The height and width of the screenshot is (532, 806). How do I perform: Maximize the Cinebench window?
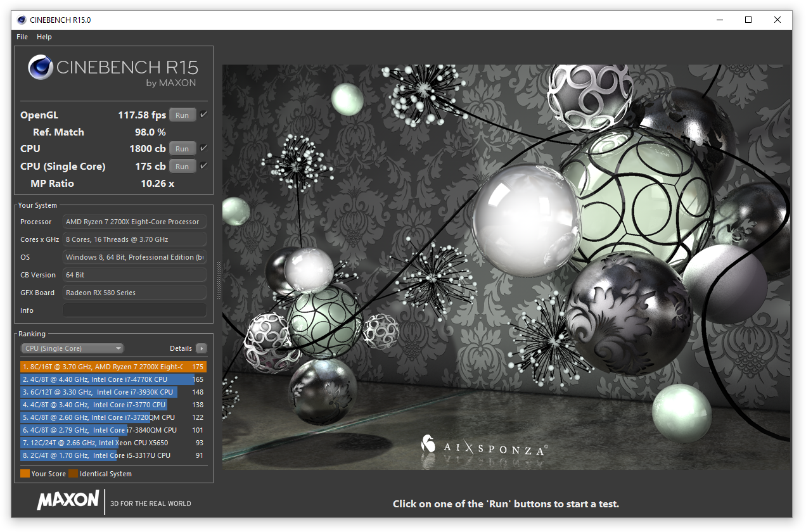click(748, 20)
